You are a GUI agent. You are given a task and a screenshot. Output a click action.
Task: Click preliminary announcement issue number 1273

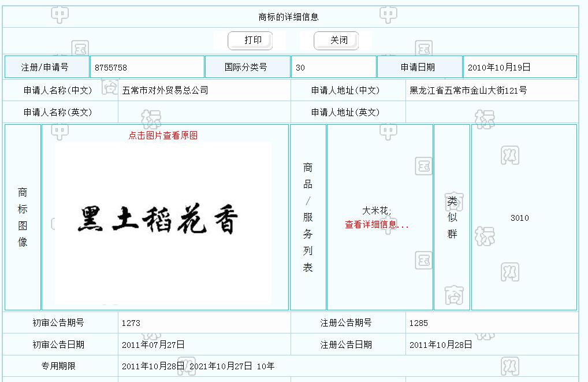point(131,323)
